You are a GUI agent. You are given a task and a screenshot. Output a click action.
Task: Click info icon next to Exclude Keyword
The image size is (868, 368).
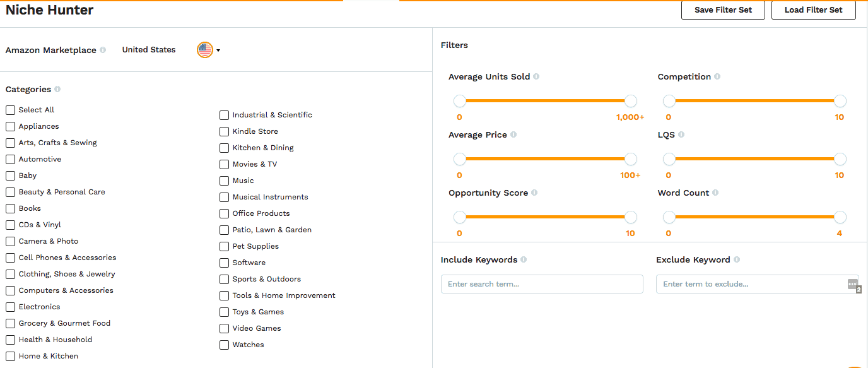[x=737, y=260]
